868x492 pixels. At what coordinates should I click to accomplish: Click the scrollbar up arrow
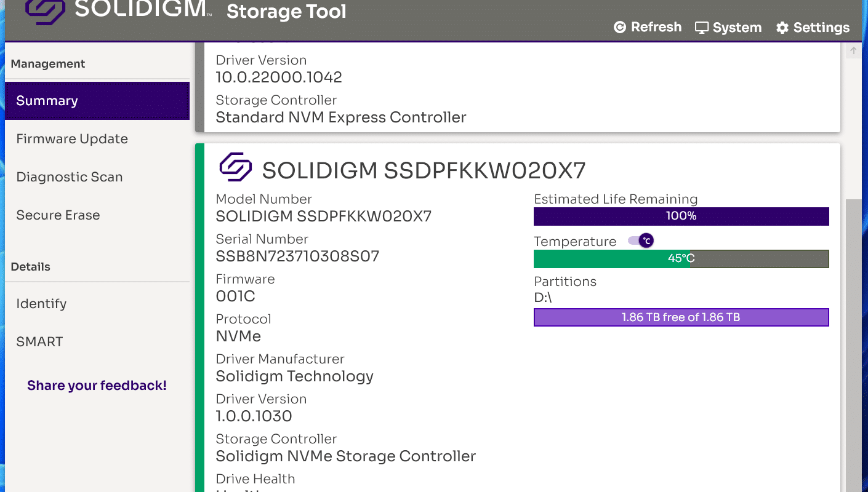853,51
